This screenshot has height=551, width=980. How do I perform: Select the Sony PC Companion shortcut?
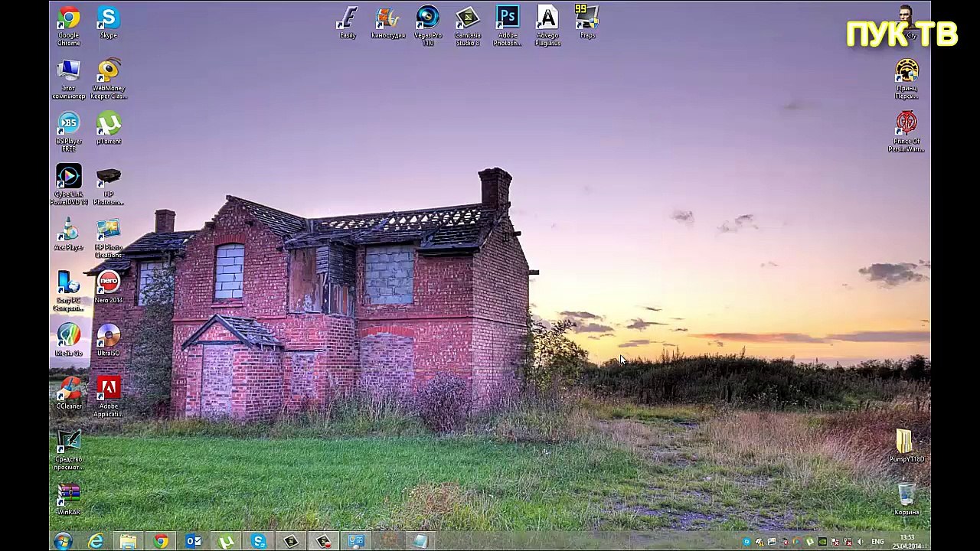tap(68, 292)
